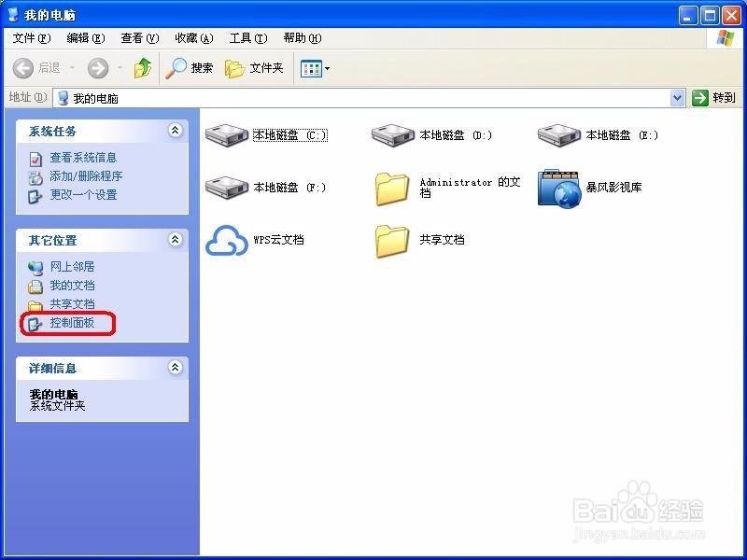
Task: Click the 添加/删除程序 icon
Action: point(35,177)
